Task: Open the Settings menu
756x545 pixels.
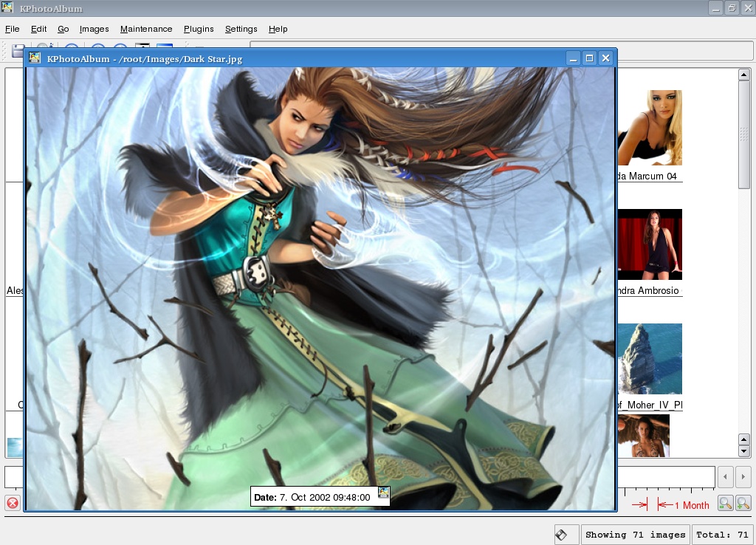Action: coord(241,29)
